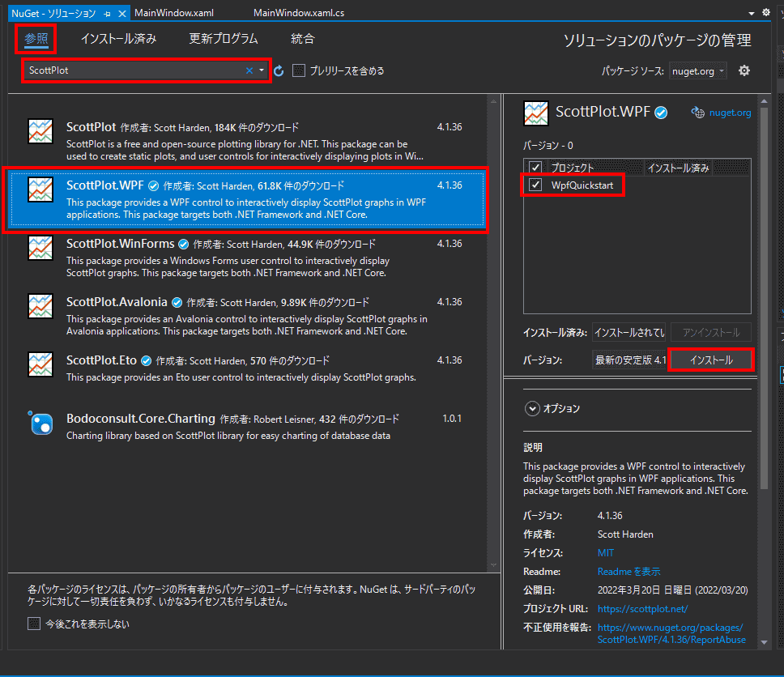Pin the NuGet solution tab
The width and height of the screenshot is (784, 677).
click(x=107, y=14)
